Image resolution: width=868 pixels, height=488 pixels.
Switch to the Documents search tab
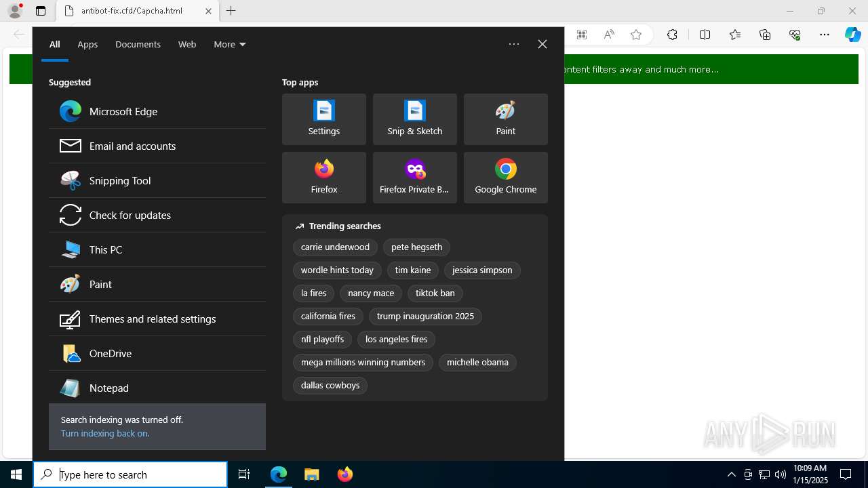[138, 44]
